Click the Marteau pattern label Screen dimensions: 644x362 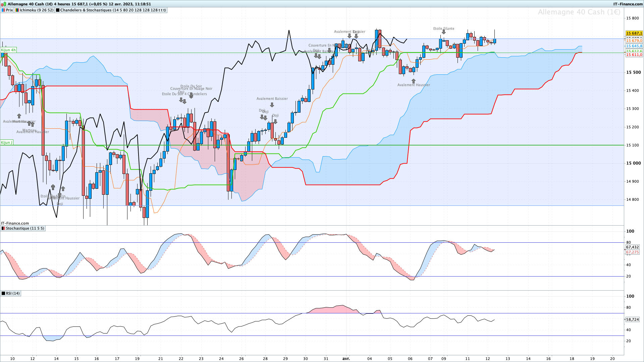[x=30, y=130]
